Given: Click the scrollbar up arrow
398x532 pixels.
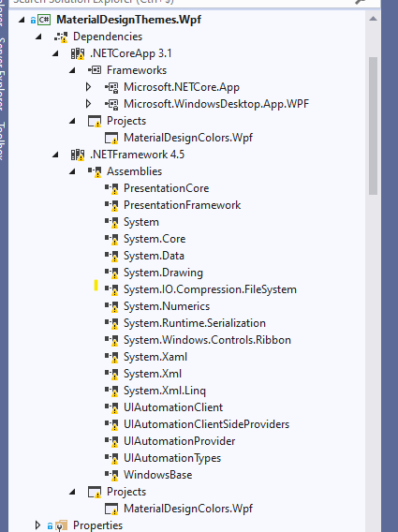Looking at the screenshot, I should click(x=373, y=19).
